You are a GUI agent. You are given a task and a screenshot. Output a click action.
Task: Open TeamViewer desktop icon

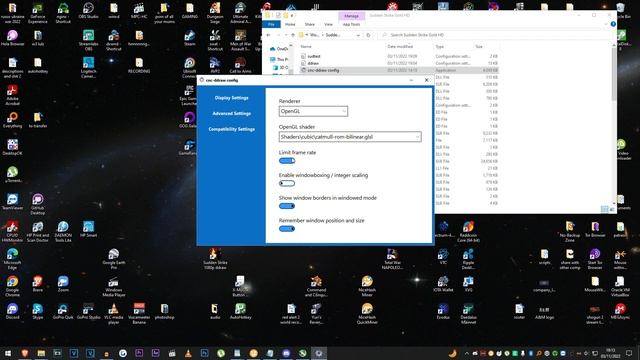tap(12, 202)
